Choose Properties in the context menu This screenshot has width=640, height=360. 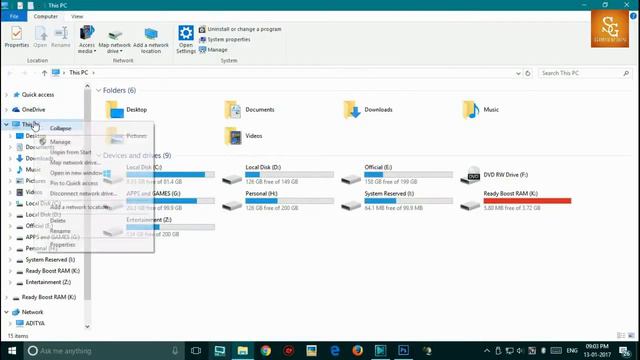coord(62,245)
